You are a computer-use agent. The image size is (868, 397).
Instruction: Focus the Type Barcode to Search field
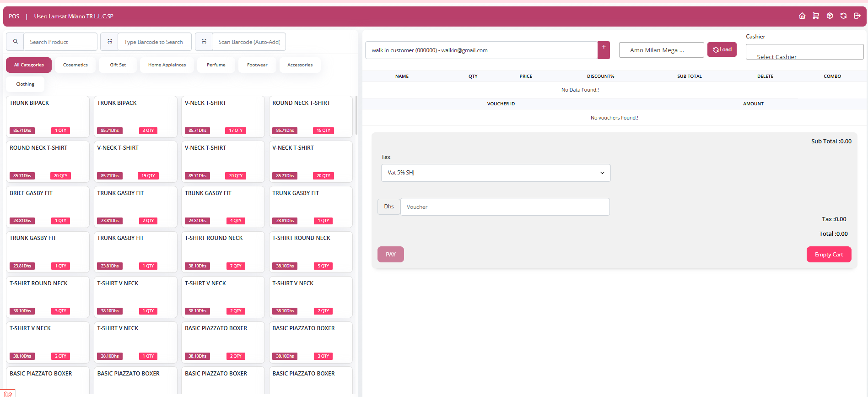(155, 42)
